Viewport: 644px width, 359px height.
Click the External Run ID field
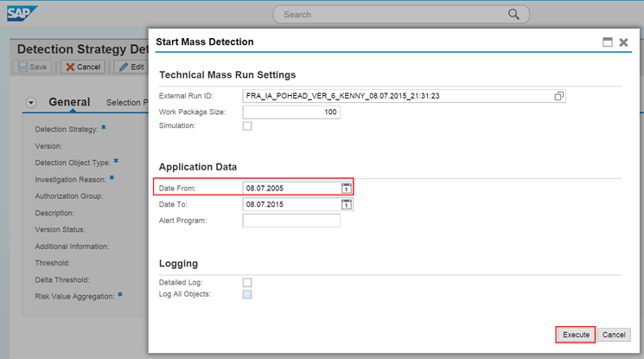[x=404, y=96]
